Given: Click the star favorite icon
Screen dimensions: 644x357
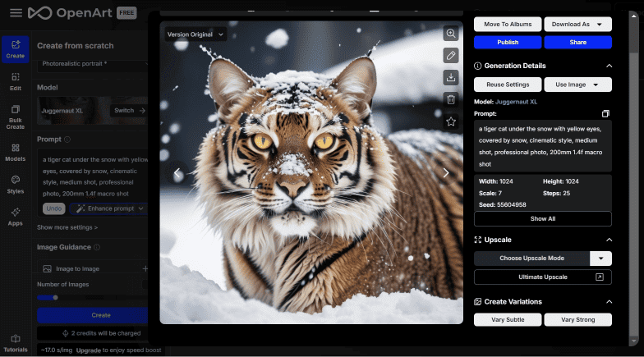Looking at the screenshot, I should point(451,121).
